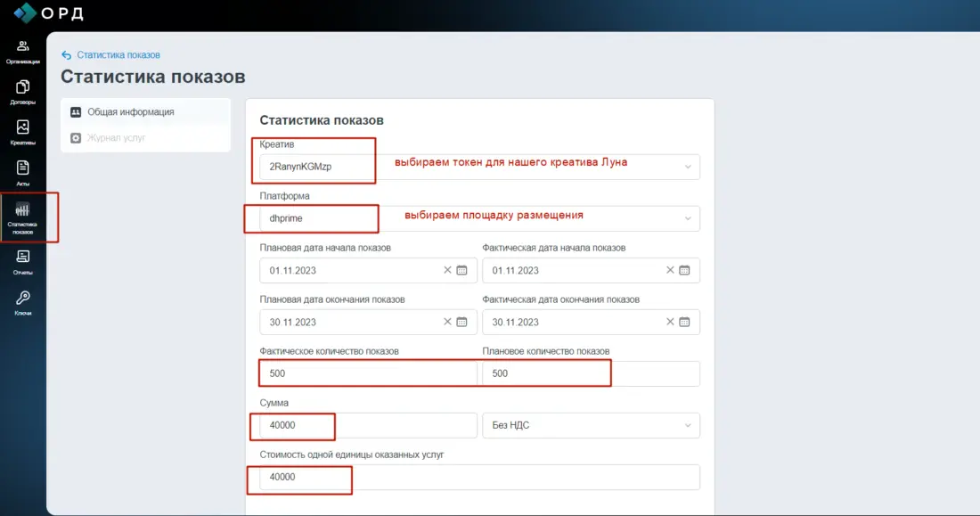Open the Отчеты sidebar section
The width and height of the screenshot is (980, 516).
coord(22,263)
